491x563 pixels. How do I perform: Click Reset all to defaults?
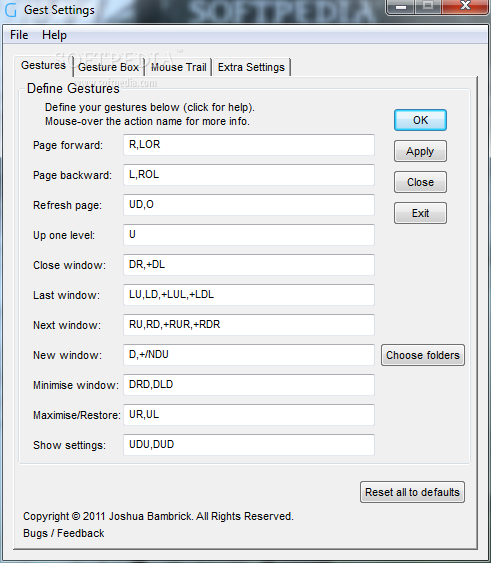pyautogui.click(x=412, y=492)
